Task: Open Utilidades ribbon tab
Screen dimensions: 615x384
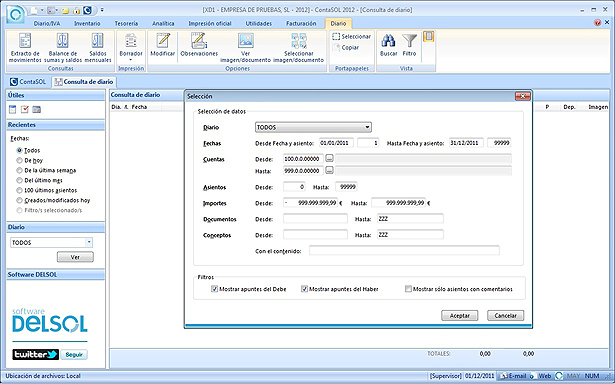Action: pyautogui.click(x=258, y=24)
